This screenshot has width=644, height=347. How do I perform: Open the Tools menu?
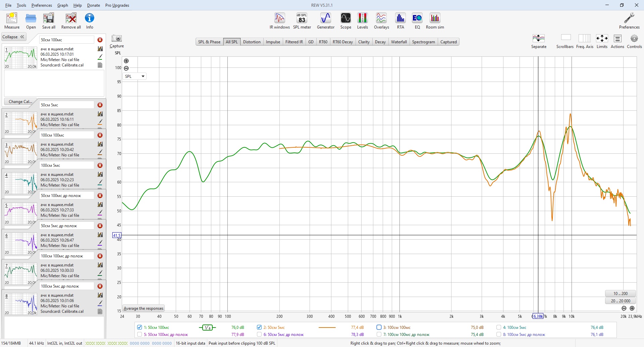[x=21, y=5]
